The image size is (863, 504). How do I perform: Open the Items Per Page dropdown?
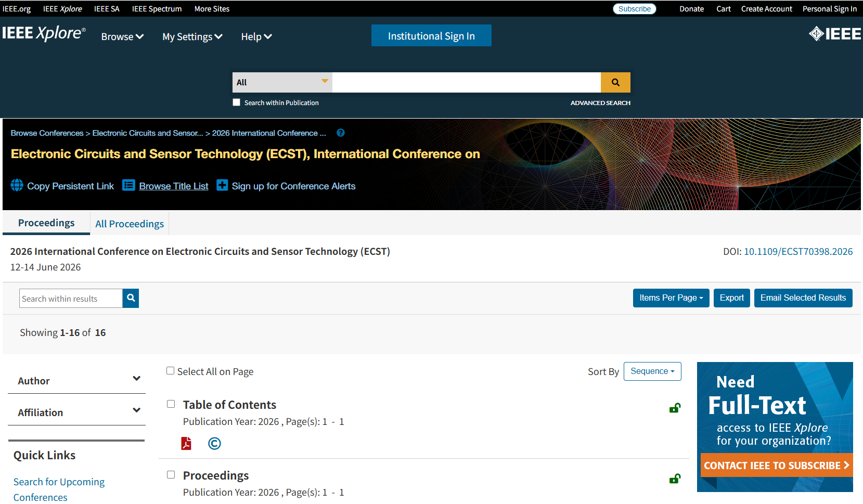click(x=671, y=298)
